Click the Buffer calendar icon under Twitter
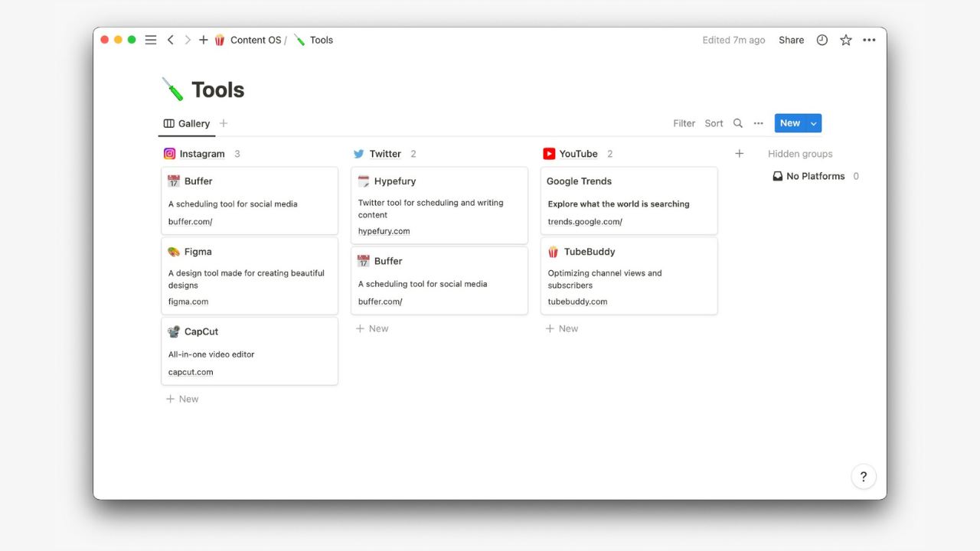The height and width of the screenshot is (551, 980). point(364,261)
